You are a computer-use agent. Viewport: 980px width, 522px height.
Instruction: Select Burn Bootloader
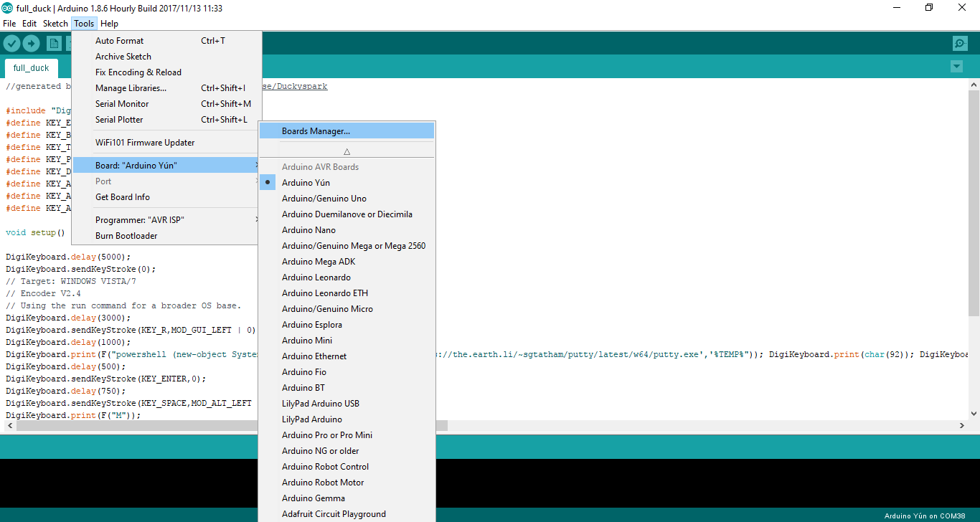tap(166, 236)
